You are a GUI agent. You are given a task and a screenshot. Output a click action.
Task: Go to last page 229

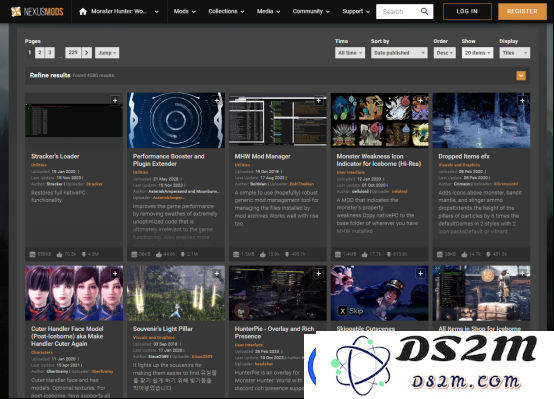tap(73, 53)
